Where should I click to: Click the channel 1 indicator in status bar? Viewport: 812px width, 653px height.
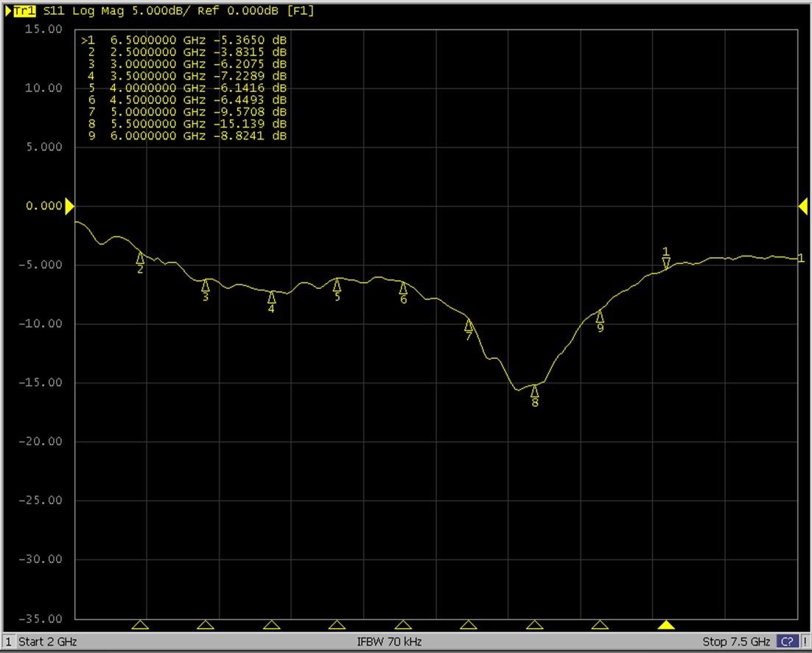click(9, 642)
